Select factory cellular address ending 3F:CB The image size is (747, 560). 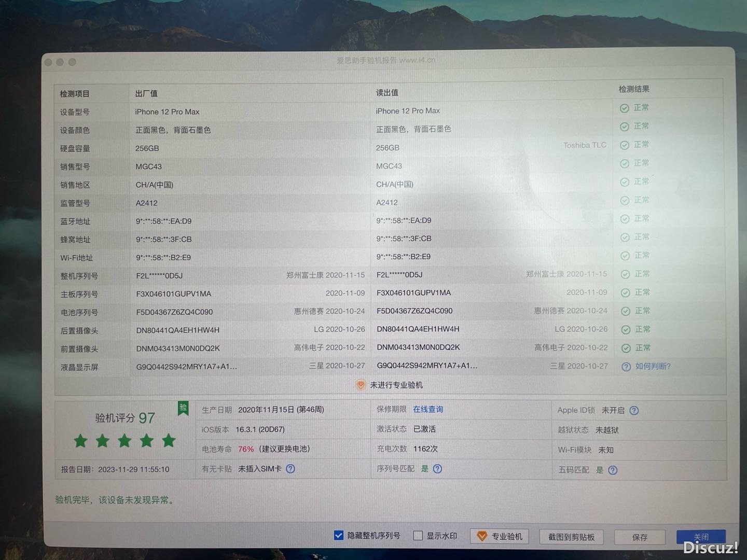tap(164, 240)
